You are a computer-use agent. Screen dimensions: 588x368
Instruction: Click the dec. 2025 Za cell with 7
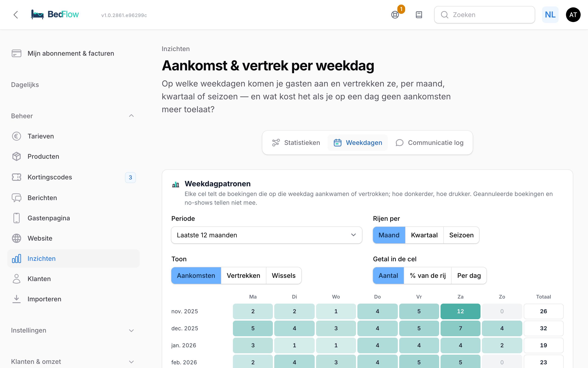461,328
